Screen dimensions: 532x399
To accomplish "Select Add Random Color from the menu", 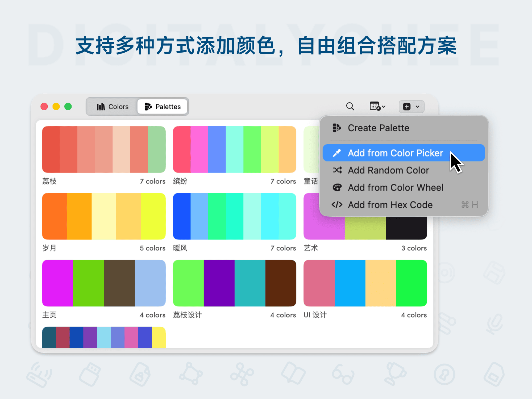I will (388, 170).
